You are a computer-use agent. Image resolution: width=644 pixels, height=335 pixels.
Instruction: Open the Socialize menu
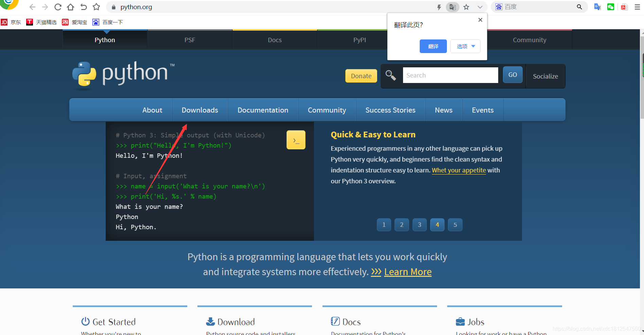tap(545, 76)
